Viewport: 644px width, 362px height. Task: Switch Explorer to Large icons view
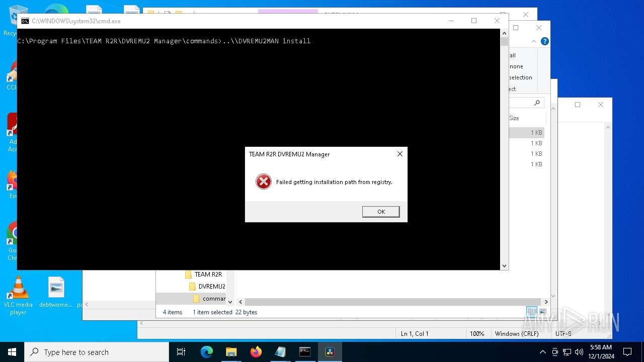point(543,312)
